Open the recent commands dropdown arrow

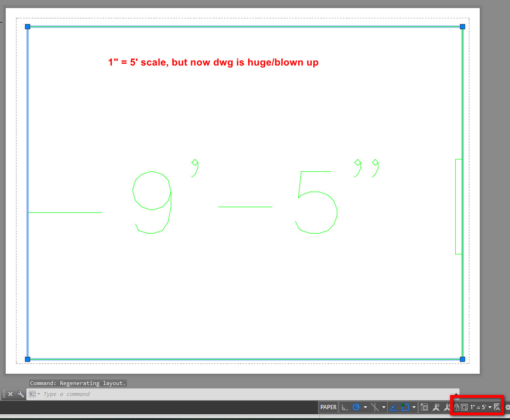(38, 394)
